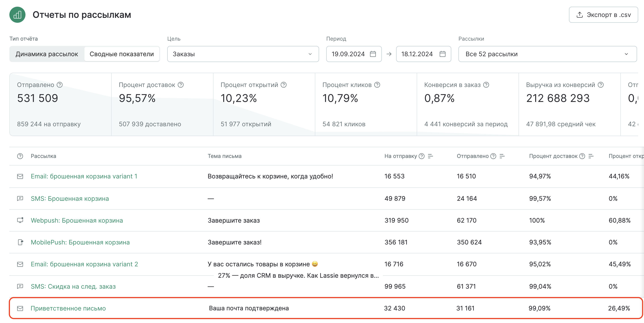This screenshot has height=323, width=644.
Task: Click the envelope icon of брошенная корзина variant 1
Action: pos(20,176)
